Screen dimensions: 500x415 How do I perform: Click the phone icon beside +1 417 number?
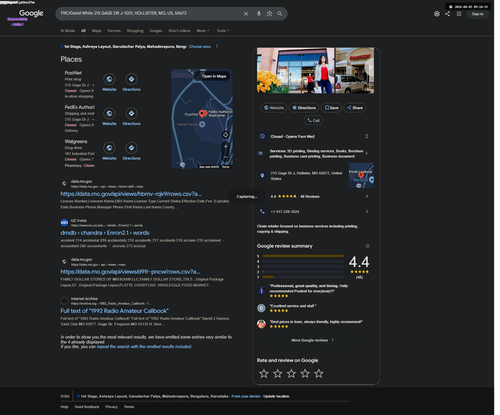tap(262, 211)
